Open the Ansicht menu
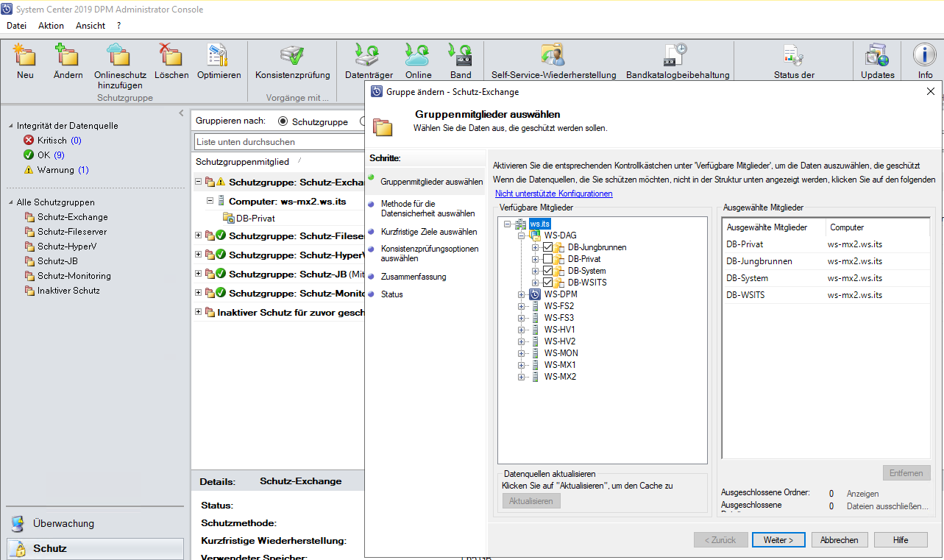Screen dimensions: 944x560 91,26
